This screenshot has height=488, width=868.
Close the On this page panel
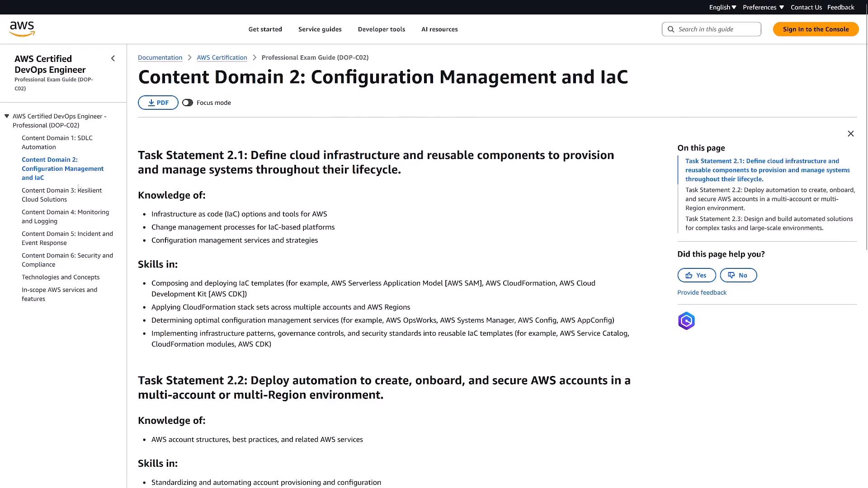coord(850,134)
